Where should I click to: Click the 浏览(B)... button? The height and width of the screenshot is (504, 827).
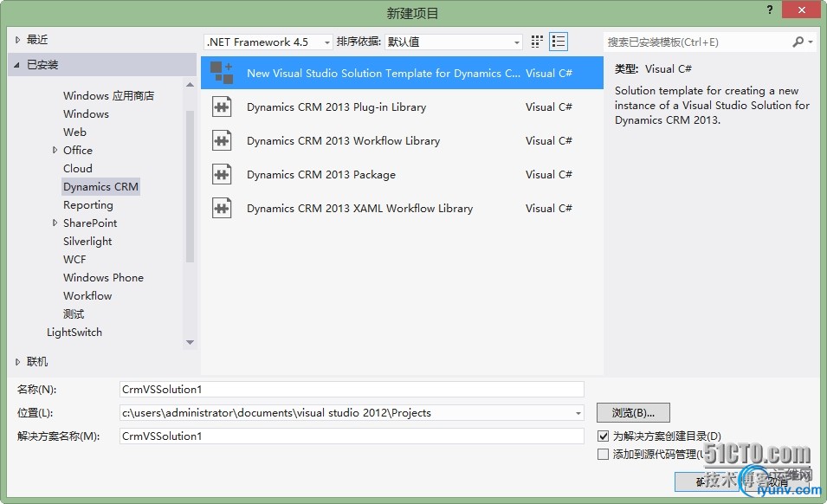coord(633,413)
